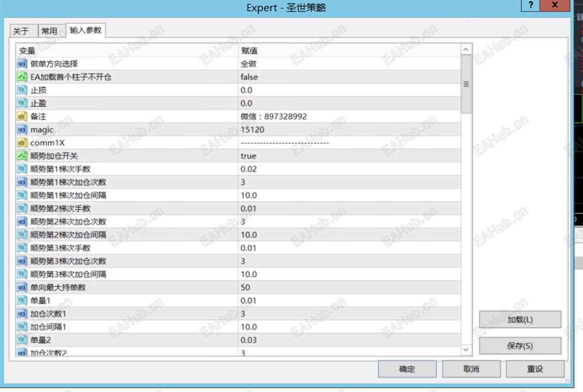The width and height of the screenshot is (583, 392).
Task: Click the 赋值 column header
Action: coord(350,51)
